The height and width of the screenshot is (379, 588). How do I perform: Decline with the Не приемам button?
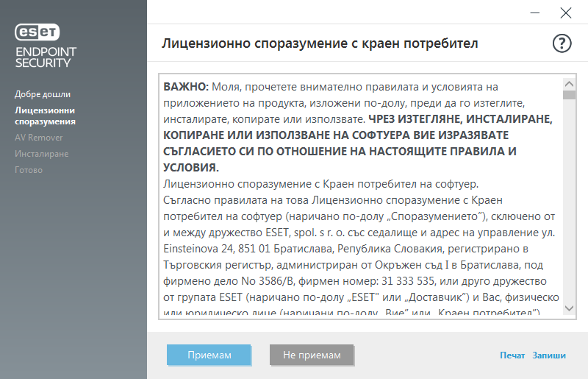pos(312,355)
